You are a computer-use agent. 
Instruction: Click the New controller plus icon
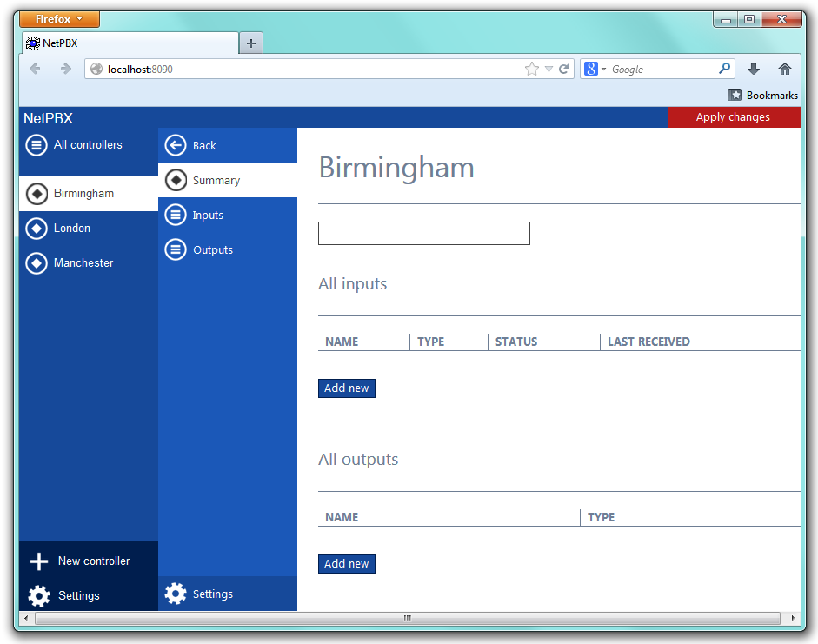39,561
